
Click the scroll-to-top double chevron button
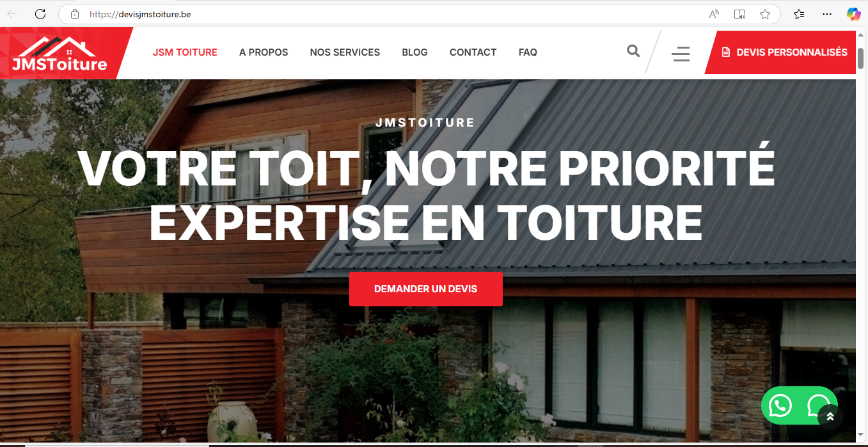coord(830,417)
